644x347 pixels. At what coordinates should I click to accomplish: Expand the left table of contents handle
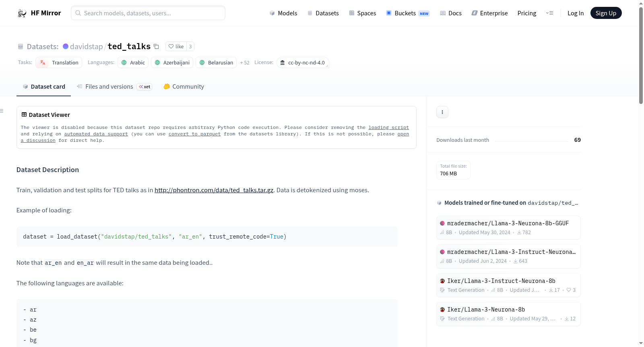2,111
